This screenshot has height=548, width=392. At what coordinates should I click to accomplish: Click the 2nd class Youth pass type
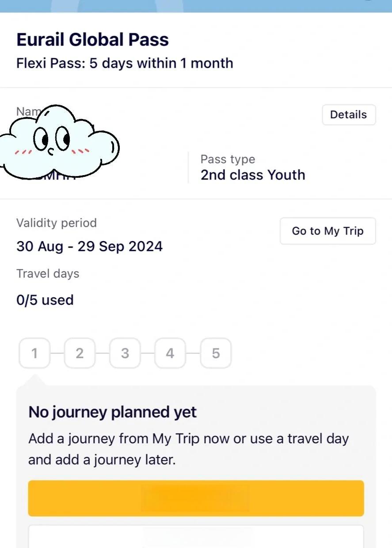(x=253, y=175)
